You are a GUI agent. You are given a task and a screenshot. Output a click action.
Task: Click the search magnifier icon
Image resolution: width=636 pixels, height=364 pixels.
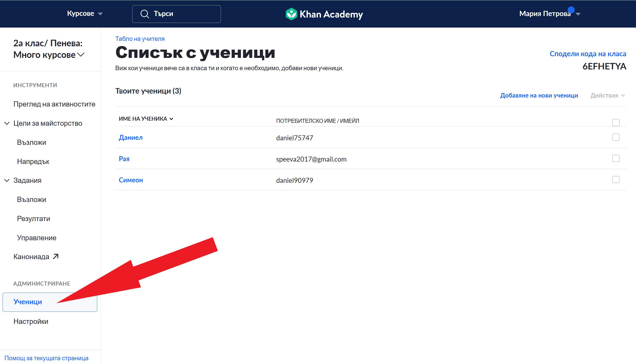point(145,14)
